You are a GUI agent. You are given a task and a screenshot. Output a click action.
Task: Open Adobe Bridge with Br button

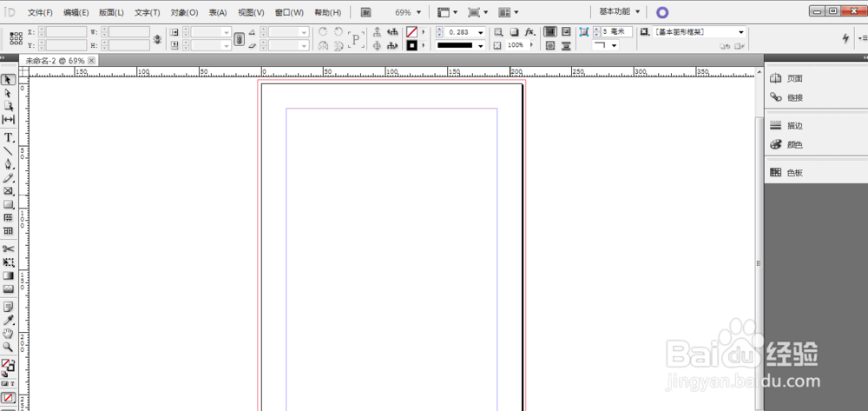pos(365,12)
